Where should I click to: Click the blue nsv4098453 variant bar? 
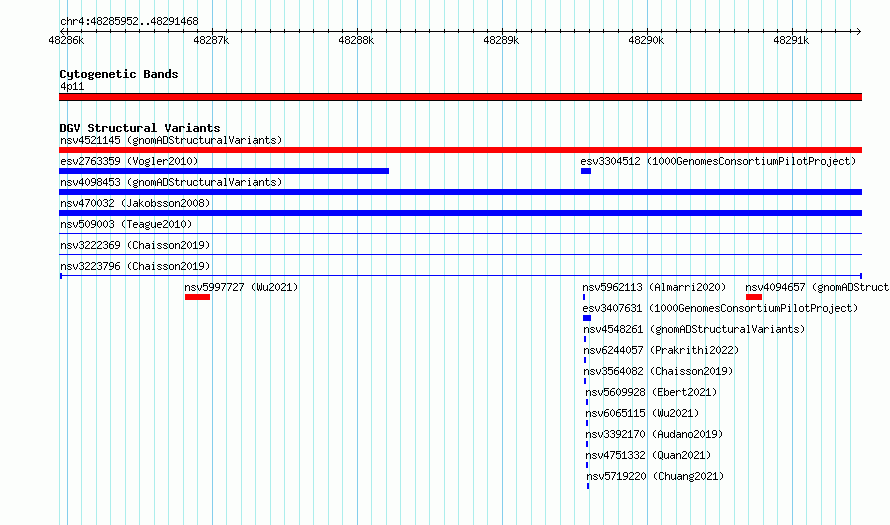click(460, 192)
